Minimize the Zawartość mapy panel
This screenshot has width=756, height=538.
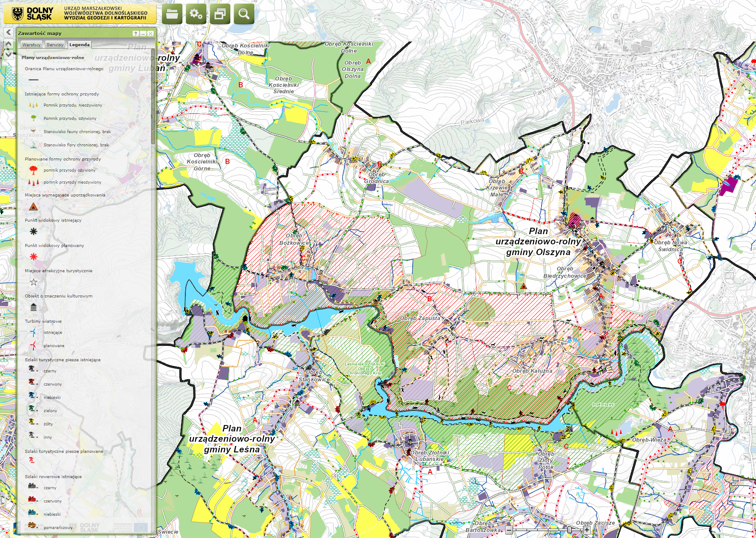point(143,33)
